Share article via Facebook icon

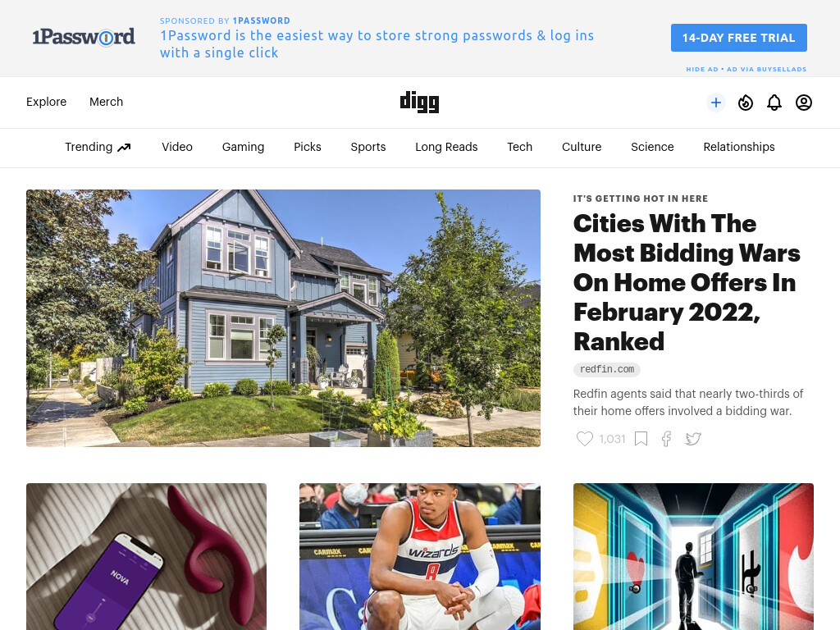666,439
